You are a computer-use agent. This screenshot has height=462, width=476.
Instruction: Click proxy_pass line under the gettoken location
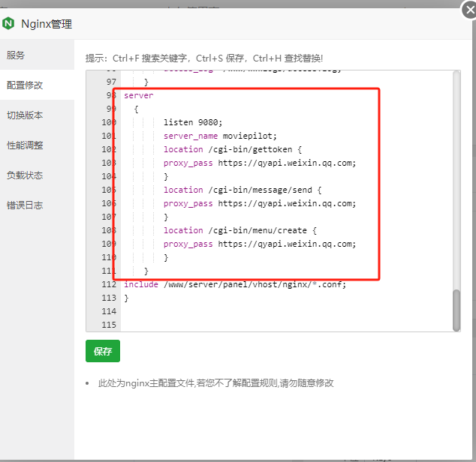pyautogui.click(x=259, y=163)
